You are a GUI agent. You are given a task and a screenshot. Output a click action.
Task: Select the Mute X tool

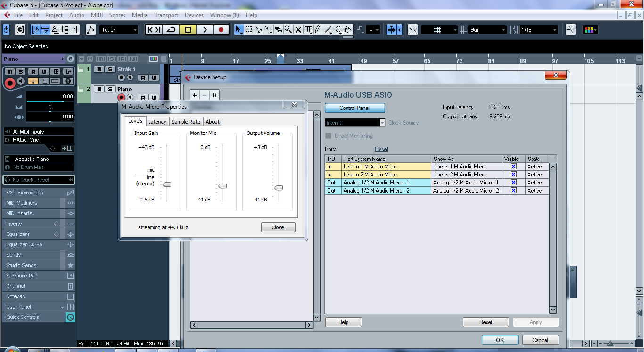[x=298, y=30]
